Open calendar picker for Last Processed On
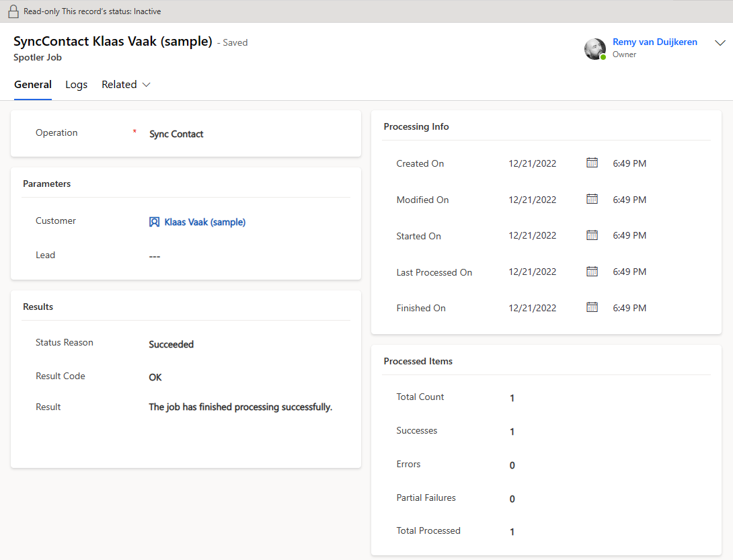Viewport: 733px width, 560px height. pyautogui.click(x=592, y=272)
